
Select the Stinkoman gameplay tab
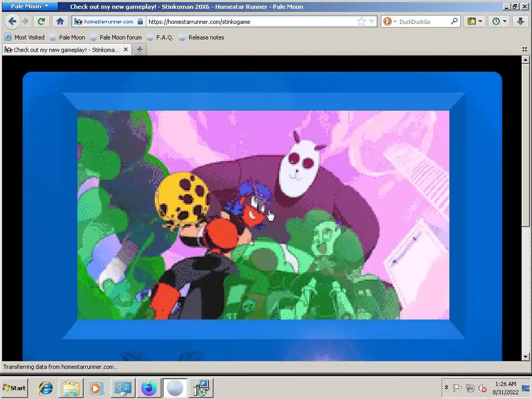click(67, 49)
